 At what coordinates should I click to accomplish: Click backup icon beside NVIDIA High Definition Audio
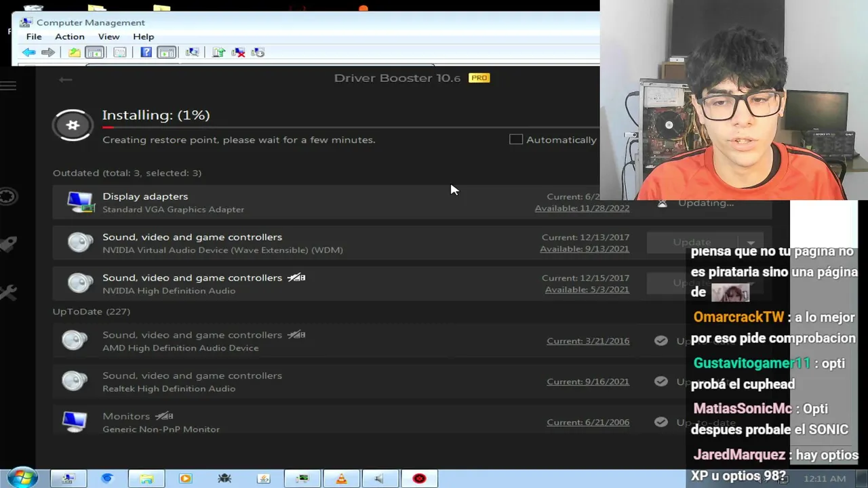(x=296, y=277)
